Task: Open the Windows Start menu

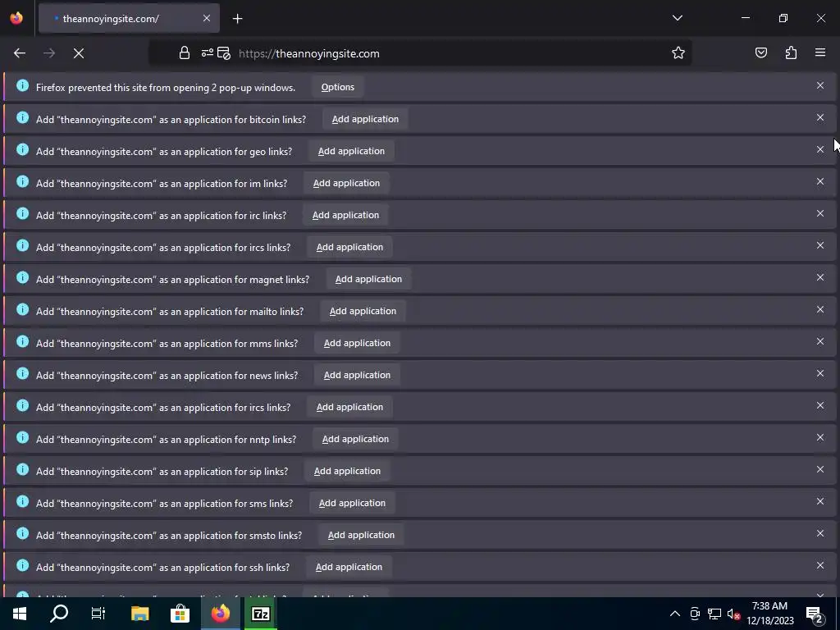Action: (x=20, y=614)
